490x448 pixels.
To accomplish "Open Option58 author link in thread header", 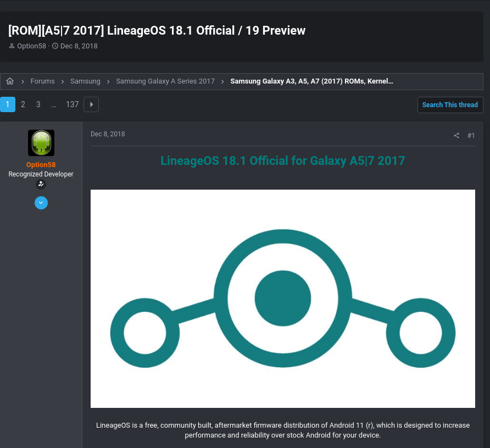I will point(31,46).
